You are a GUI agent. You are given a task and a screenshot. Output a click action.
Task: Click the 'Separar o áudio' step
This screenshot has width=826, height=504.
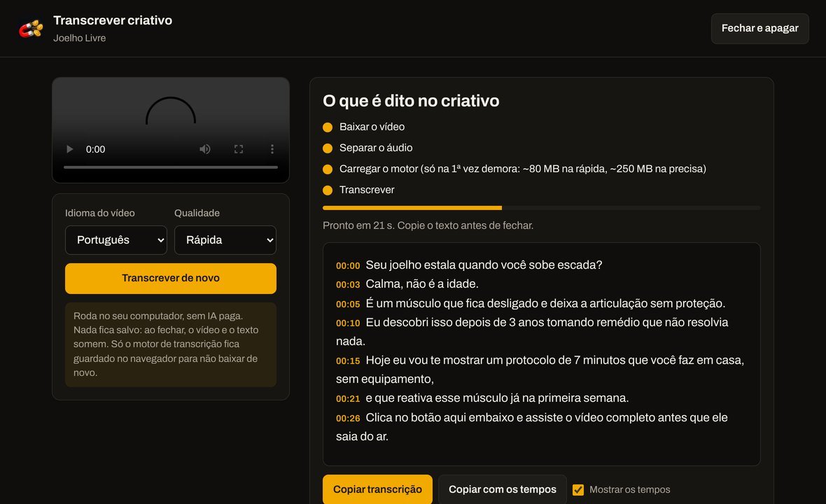pyautogui.click(x=376, y=148)
